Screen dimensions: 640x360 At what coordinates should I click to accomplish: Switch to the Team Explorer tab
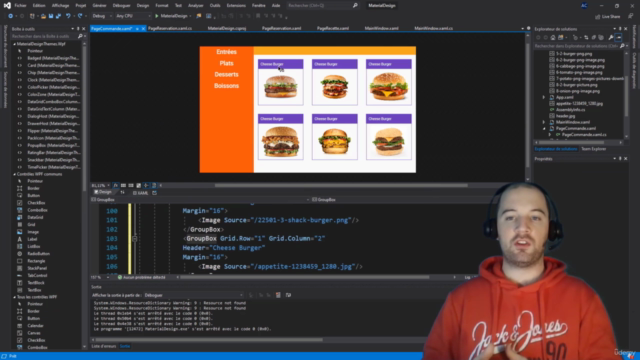point(593,149)
